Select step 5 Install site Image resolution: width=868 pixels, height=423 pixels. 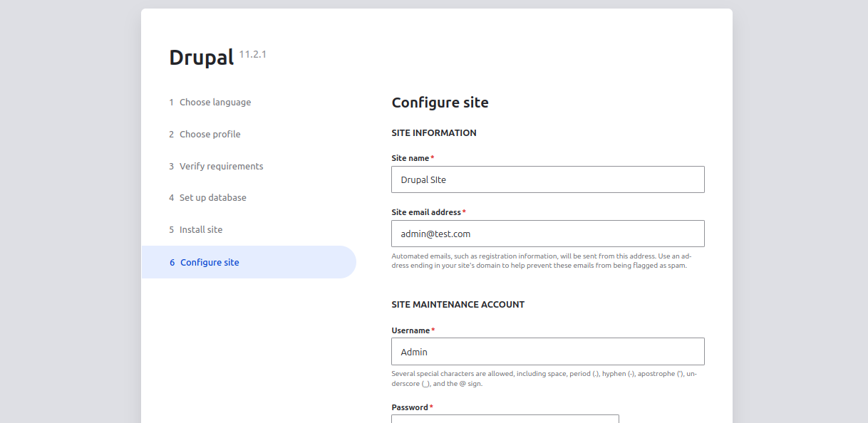196,229
